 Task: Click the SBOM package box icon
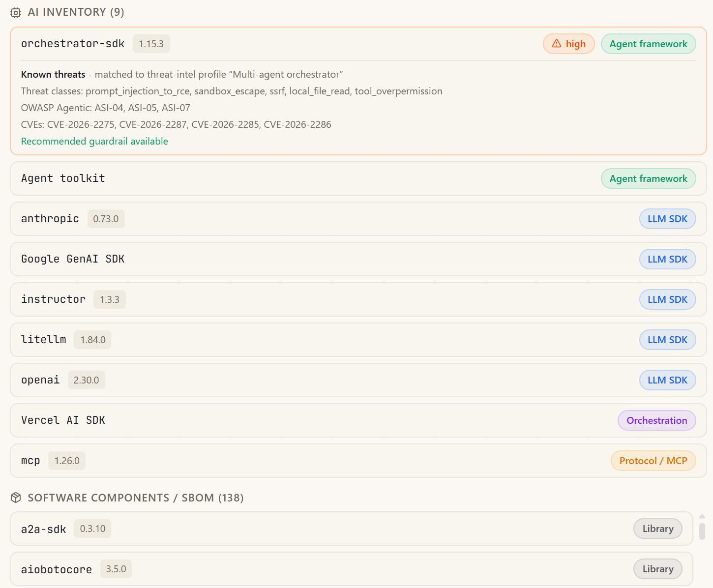(x=16, y=498)
